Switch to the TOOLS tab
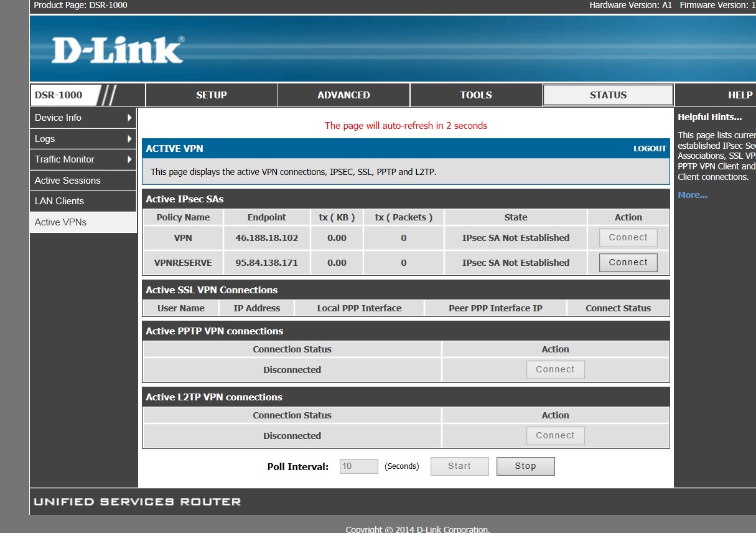The height and width of the screenshot is (533, 756). point(476,95)
